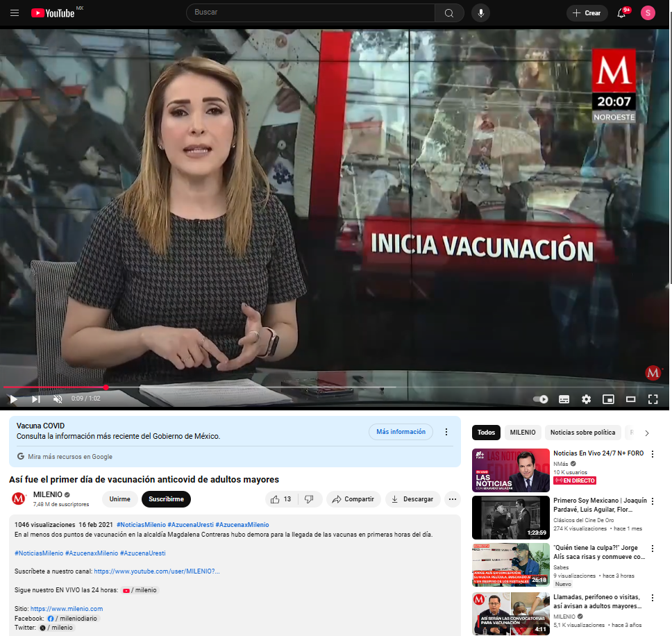Viewport: 672px width, 636px height.
Task: Open options for Primero Soy Mexicano video
Action: pos(653,501)
